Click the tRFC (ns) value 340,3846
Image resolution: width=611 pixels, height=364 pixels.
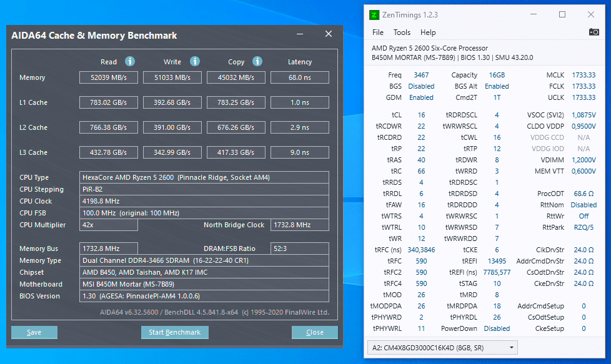click(x=421, y=250)
